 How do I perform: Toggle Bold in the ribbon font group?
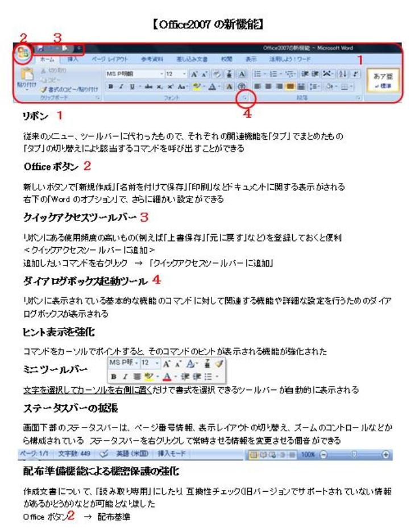click(x=111, y=86)
